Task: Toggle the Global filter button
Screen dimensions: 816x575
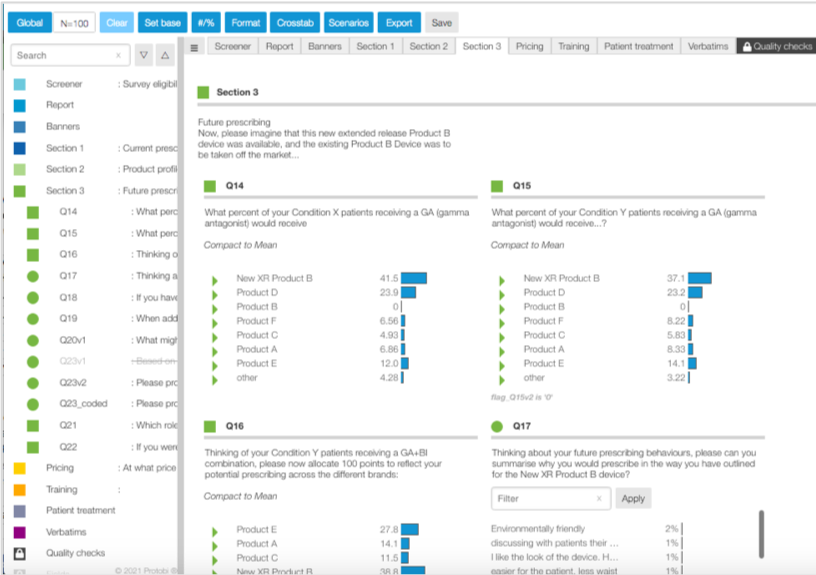Action: [x=30, y=22]
